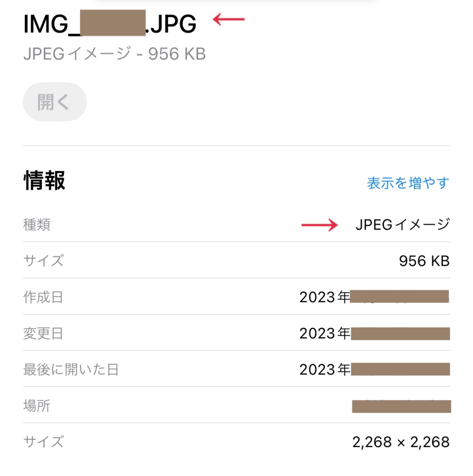Click the gray 'JPEGイメージ - 956 KB' subtitle
Viewport: 473px width, 476px height.
pyautogui.click(x=114, y=54)
